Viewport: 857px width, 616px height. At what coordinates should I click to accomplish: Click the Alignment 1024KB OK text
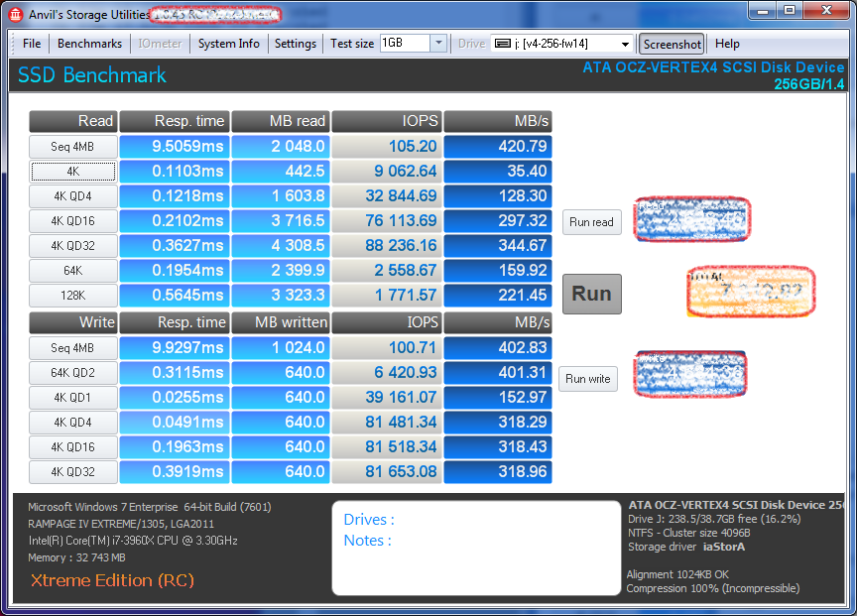[677, 574]
